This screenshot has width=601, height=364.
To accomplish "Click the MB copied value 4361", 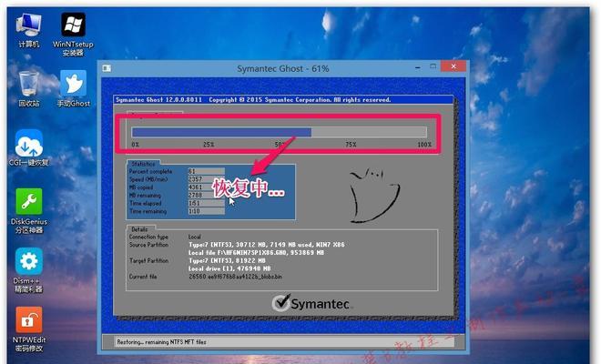I will click(x=206, y=187).
